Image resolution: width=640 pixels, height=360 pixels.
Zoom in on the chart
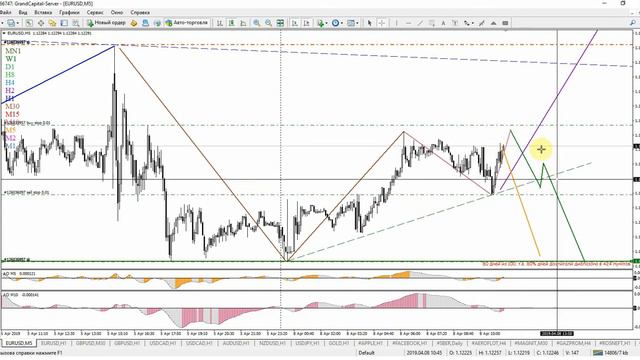256,23
